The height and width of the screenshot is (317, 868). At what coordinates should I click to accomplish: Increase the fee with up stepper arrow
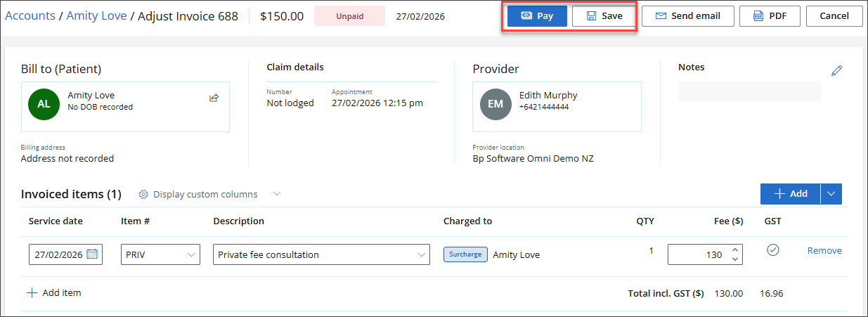[735, 250]
